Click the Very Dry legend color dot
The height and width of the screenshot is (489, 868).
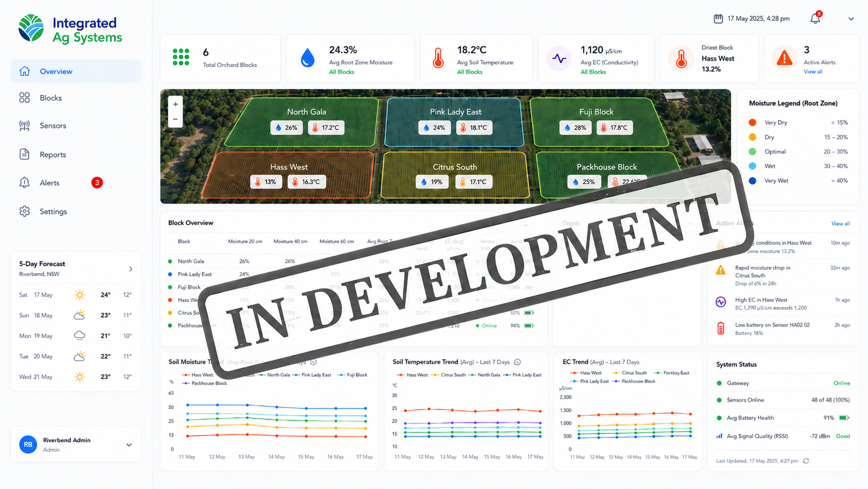[752, 123]
